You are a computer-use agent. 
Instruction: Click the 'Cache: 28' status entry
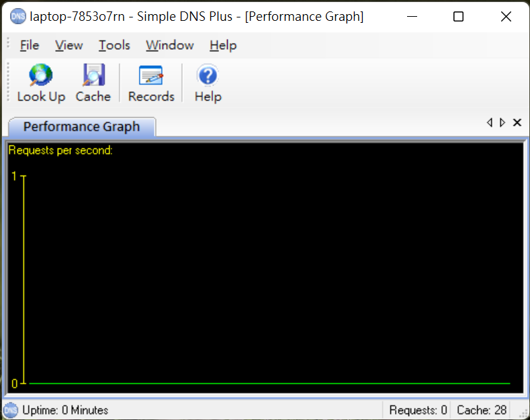(x=482, y=410)
